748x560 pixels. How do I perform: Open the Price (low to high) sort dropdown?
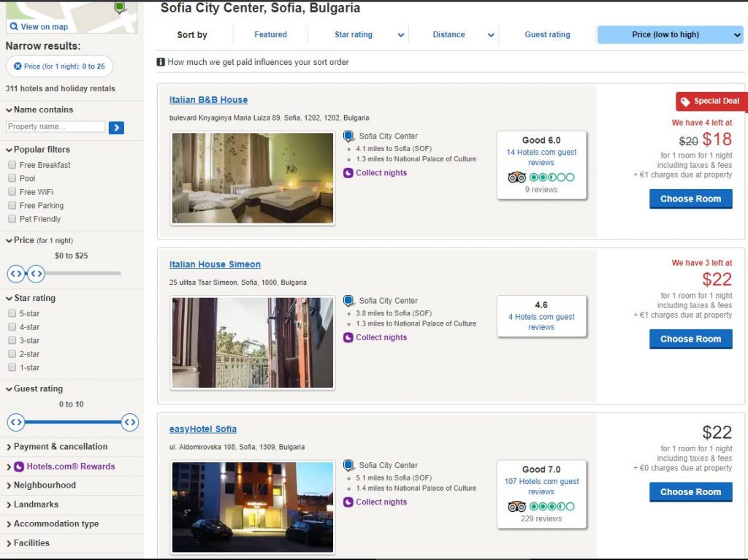[670, 34]
